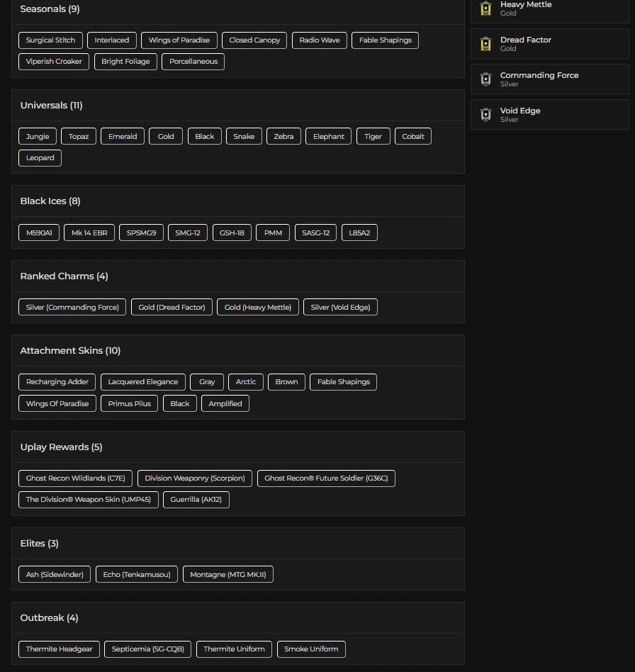Select the Recharging Adder attachment skin tag
635x672 pixels.
(x=57, y=382)
